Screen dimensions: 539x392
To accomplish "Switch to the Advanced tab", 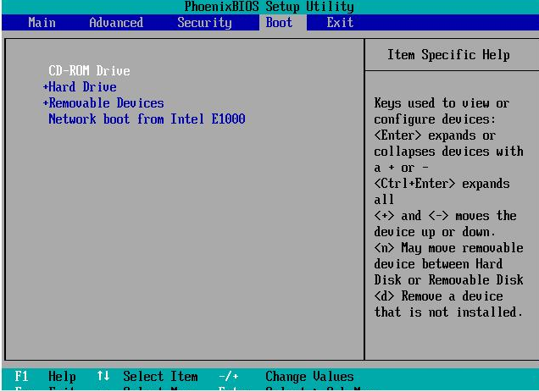I will point(116,23).
